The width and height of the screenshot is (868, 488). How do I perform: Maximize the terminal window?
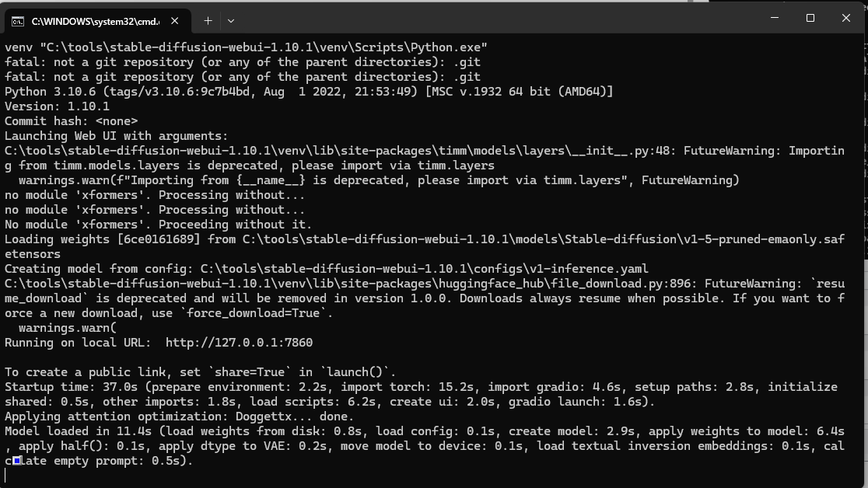(810, 18)
